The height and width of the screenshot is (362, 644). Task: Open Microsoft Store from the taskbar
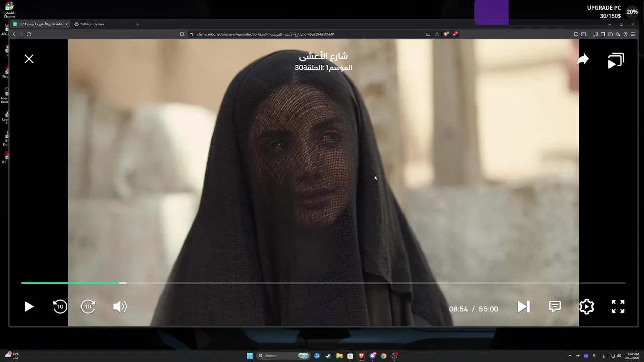[x=350, y=356]
